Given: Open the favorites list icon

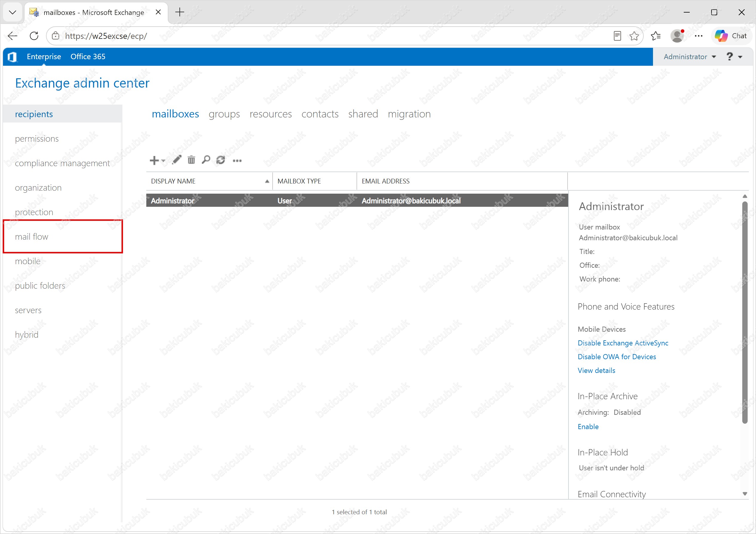Looking at the screenshot, I should click(656, 36).
